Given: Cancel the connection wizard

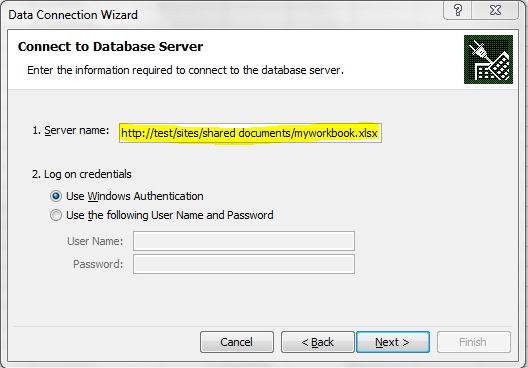Looking at the screenshot, I should click(x=237, y=342).
